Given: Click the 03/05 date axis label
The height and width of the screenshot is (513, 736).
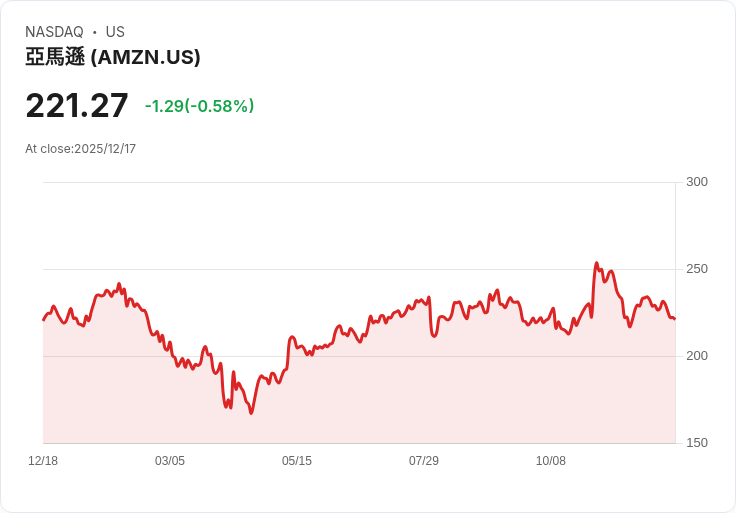Looking at the screenshot, I should coord(170,461).
